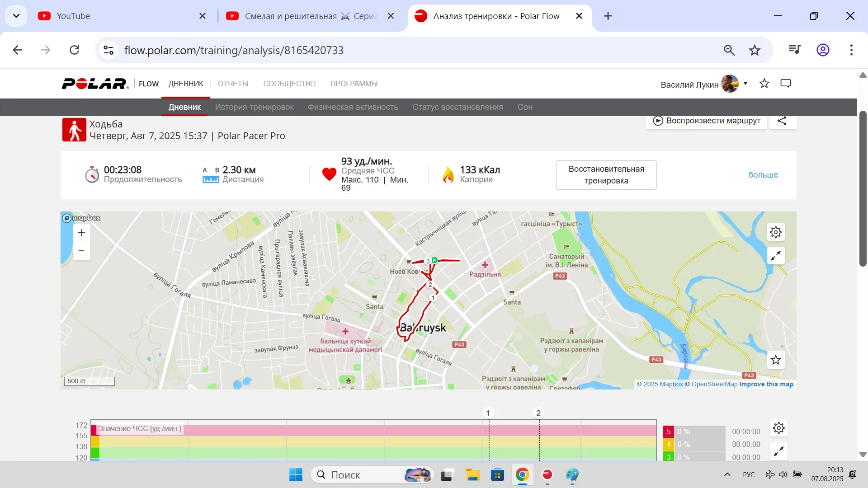This screenshot has height=488, width=868.
Task: Click share route icon
Action: click(x=782, y=121)
